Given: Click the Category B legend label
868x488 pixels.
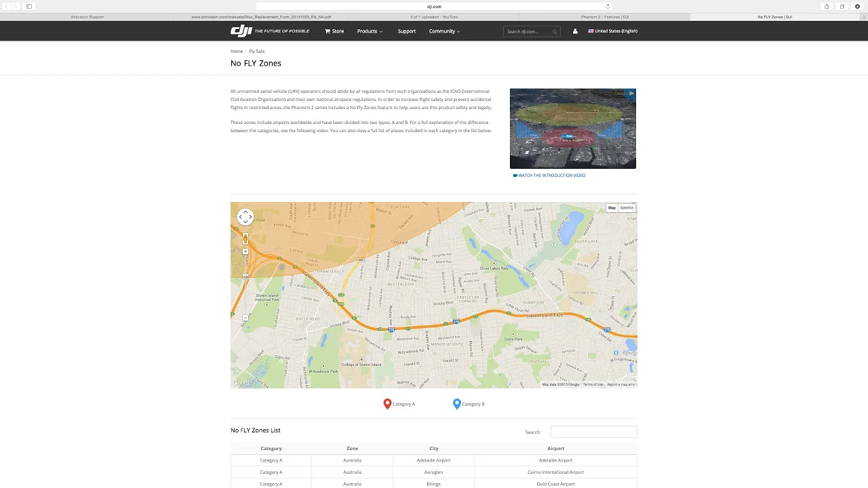Looking at the screenshot, I should (x=473, y=404).
